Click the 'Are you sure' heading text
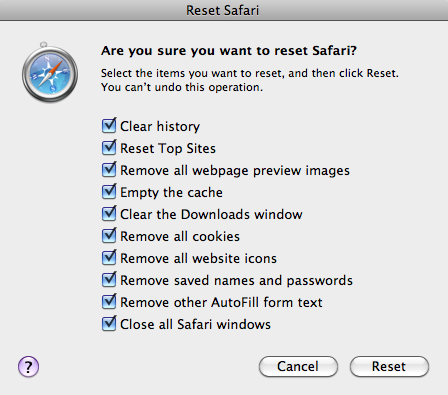This screenshot has width=448, height=395. click(x=229, y=51)
